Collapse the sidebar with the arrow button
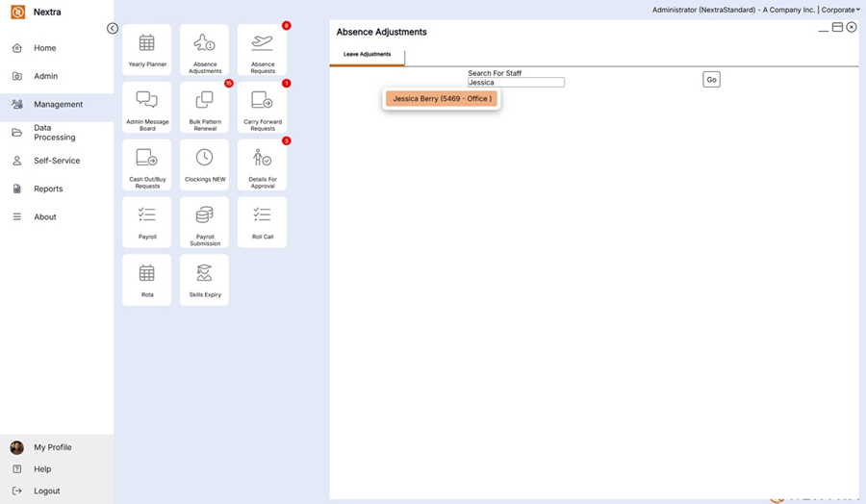The height and width of the screenshot is (504, 866). tap(113, 28)
